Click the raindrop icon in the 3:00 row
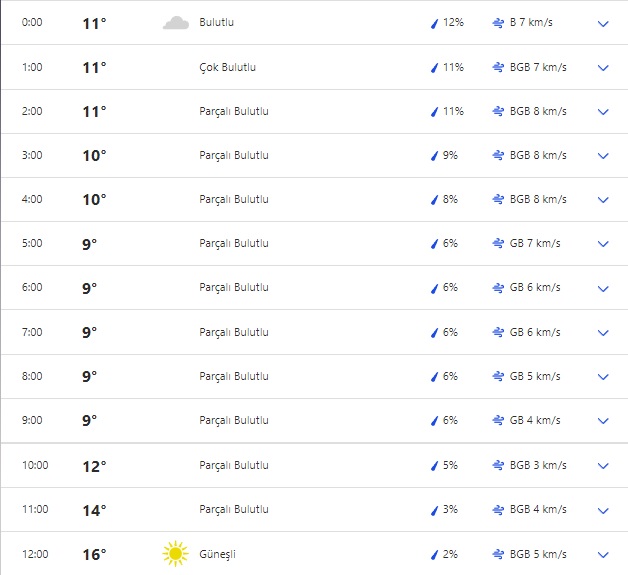 click(x=434, y=156)
